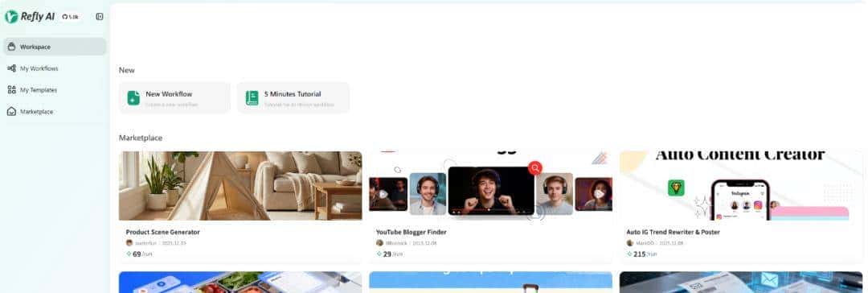Click the food containers thumbnail in bottom row
The height and width of the screenshot is (293, 868).
tap(240, 283)
